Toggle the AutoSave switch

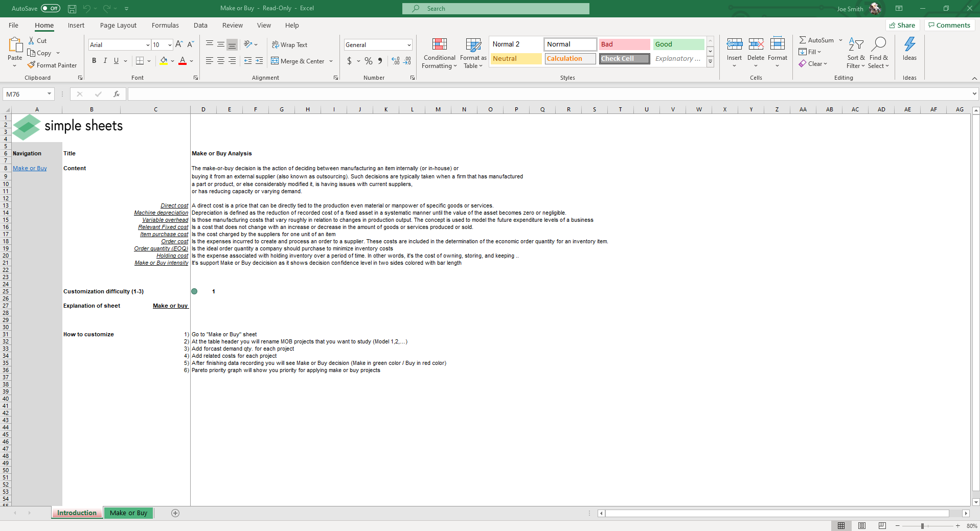pos(51,8)
